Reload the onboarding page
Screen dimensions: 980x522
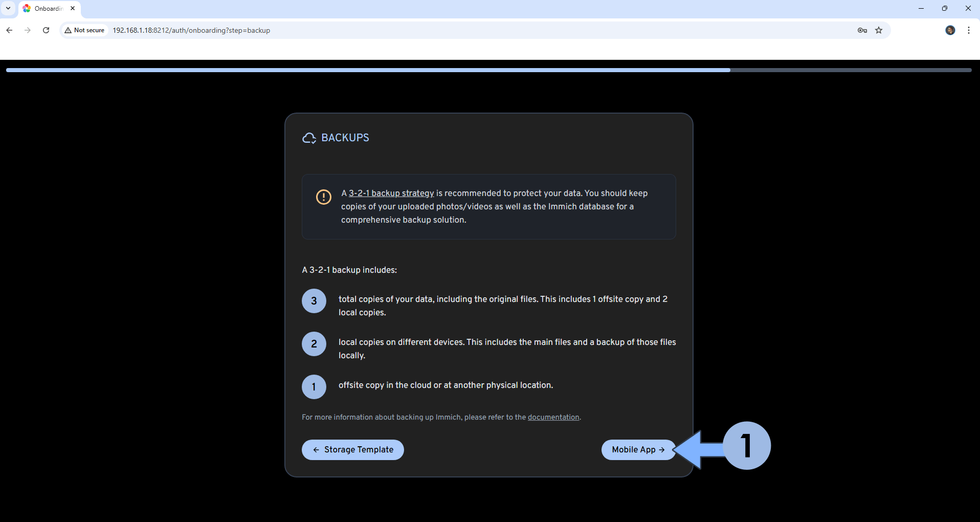point(46,30)
